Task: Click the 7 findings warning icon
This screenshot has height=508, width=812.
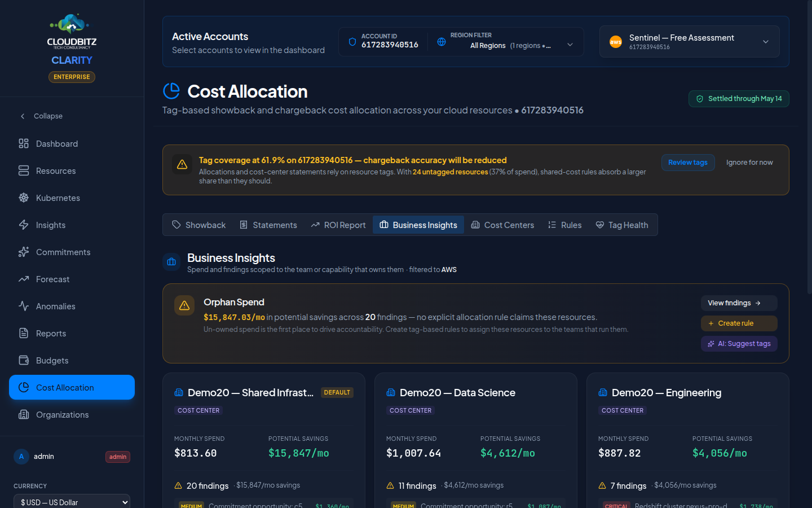Action: click(602, 485)
